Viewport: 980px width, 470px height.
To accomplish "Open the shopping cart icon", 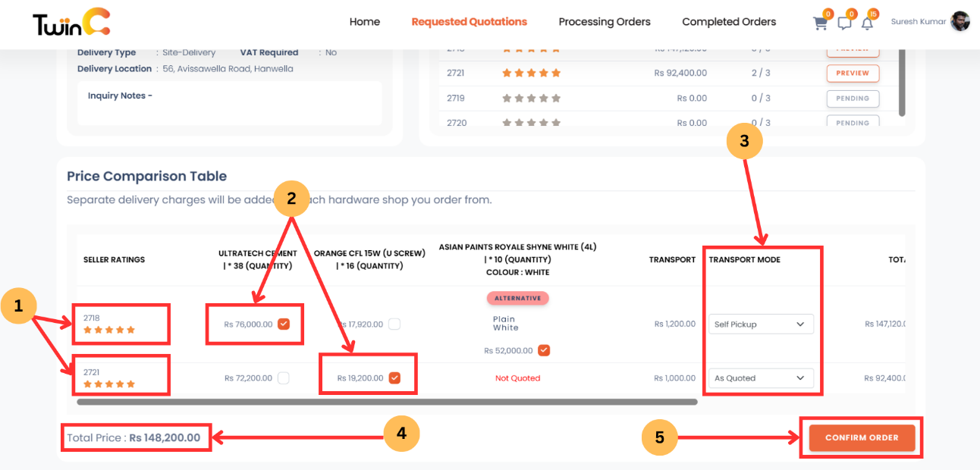I will (820, 23).
